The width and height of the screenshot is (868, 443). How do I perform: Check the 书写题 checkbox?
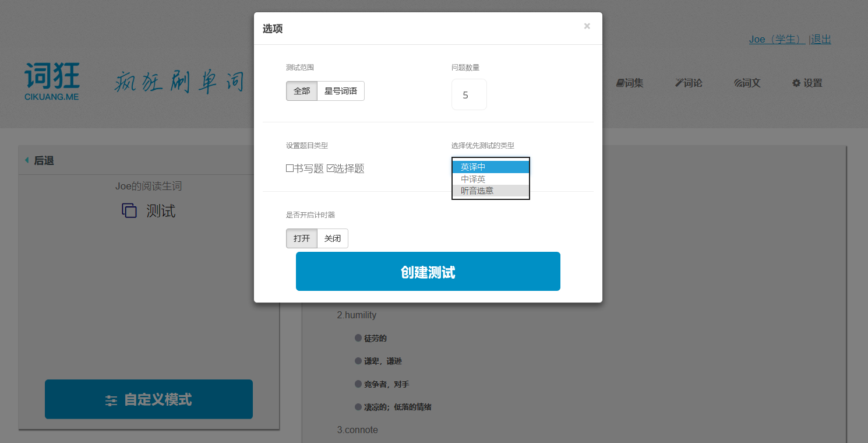click(290, 168)
